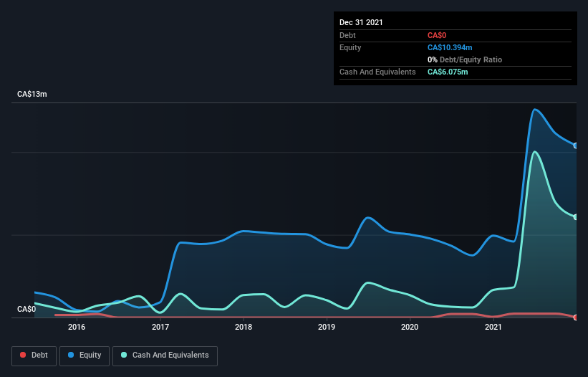
Task: Click the CA$13m y-axis label
Action: coord(32,94)
